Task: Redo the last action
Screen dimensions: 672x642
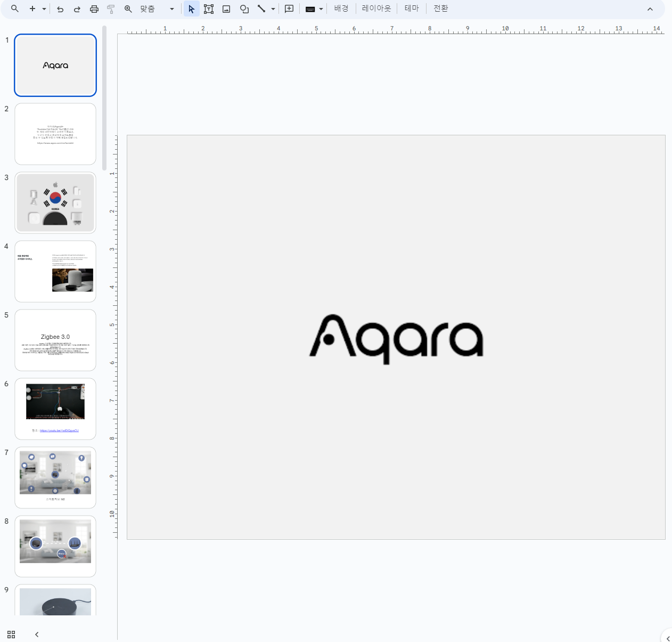Action: coord(77,9)
